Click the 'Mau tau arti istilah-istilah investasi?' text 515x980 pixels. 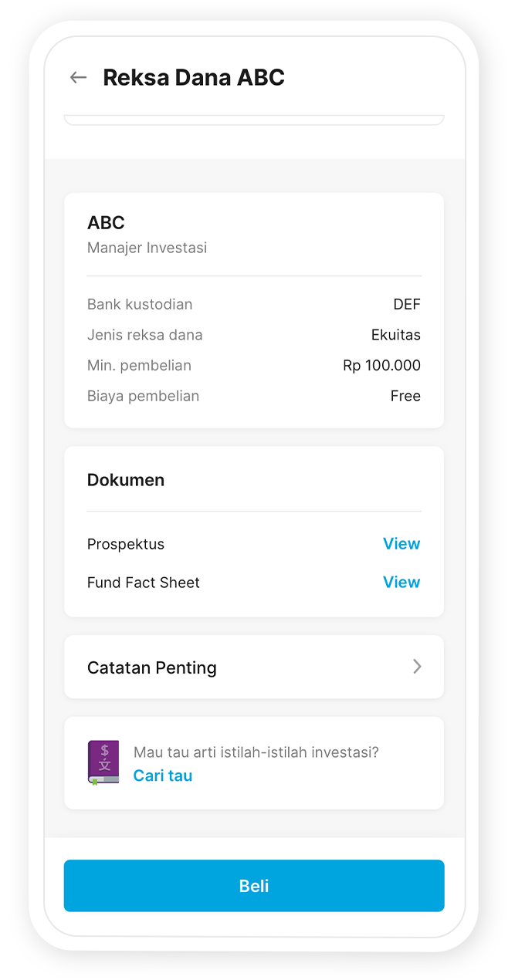pyautogui.click(x=256, y=752)
